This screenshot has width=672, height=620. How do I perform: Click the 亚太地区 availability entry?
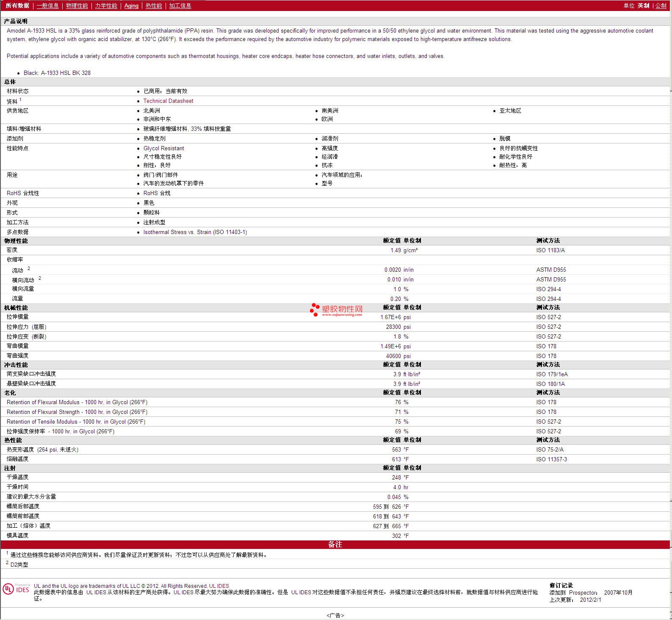pos(510,110)
